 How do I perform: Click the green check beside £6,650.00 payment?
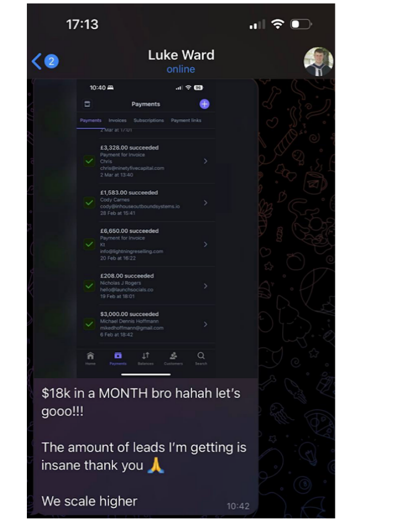[89, 245]
